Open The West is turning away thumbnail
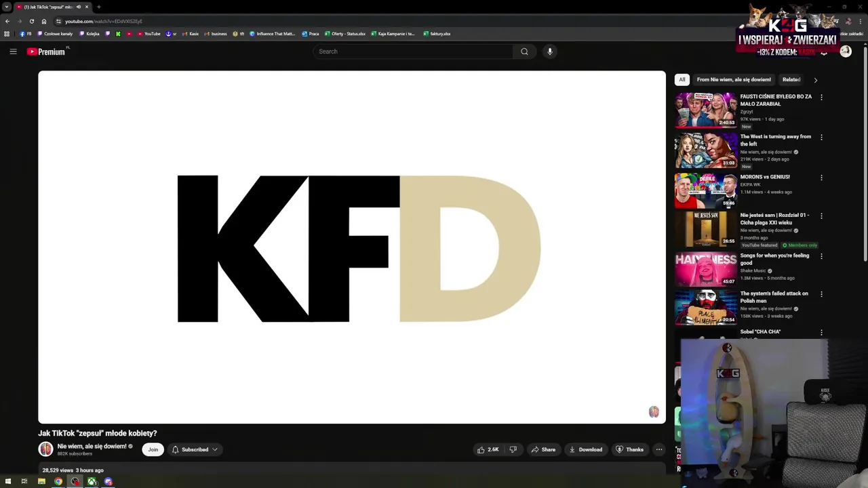 [705, 150]
